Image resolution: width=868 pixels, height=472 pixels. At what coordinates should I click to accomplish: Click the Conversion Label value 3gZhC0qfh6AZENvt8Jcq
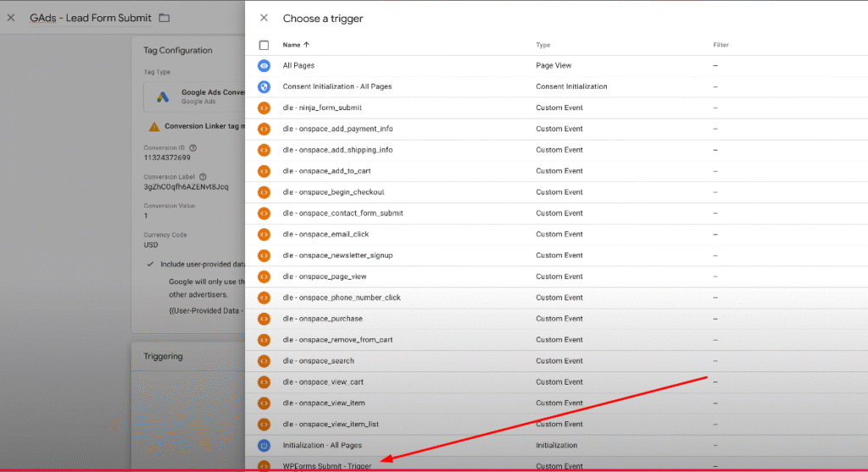coord(186,187)
